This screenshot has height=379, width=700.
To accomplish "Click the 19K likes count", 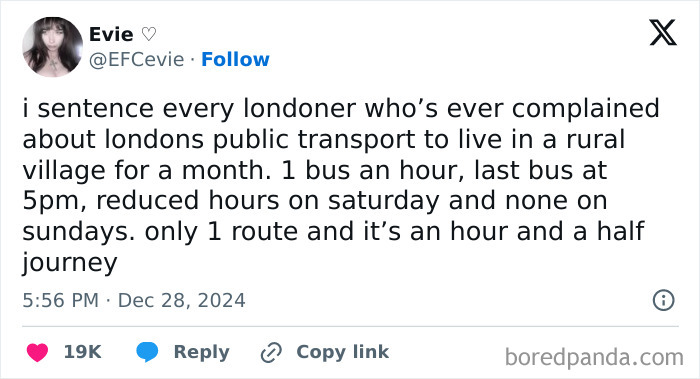I will 83,352.
